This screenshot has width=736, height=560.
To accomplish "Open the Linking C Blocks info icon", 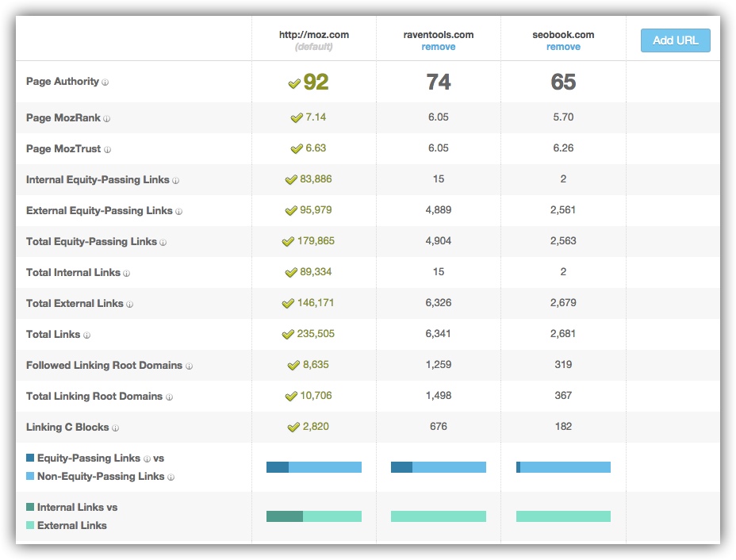I will pos(116,428).
